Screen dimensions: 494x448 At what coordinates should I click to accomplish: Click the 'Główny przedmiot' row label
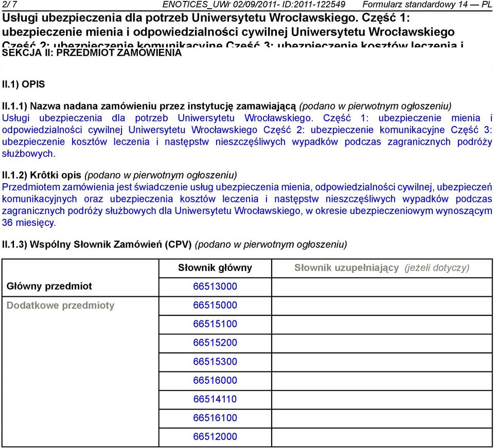[49, 286]
